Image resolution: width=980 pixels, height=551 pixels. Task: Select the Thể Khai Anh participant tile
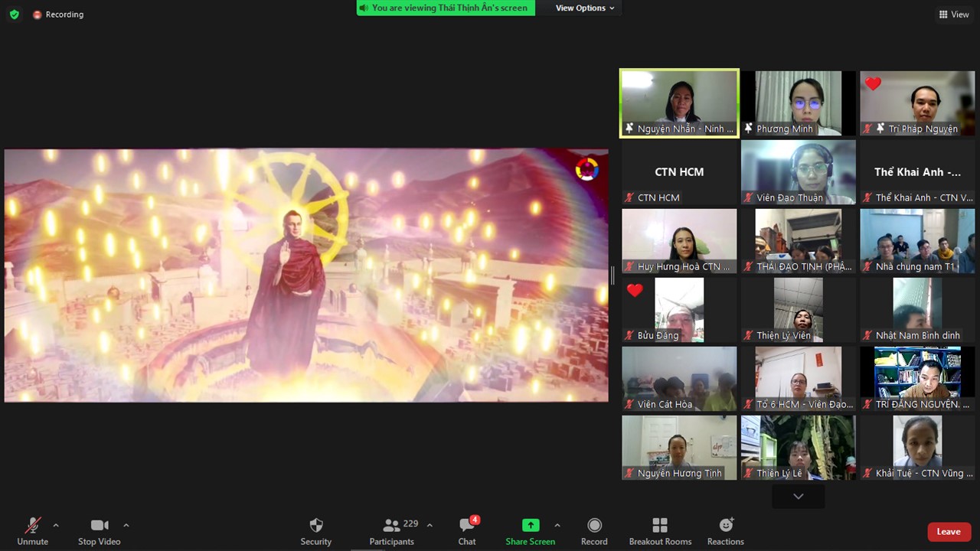pyautogui.click(x=917, y=172)
